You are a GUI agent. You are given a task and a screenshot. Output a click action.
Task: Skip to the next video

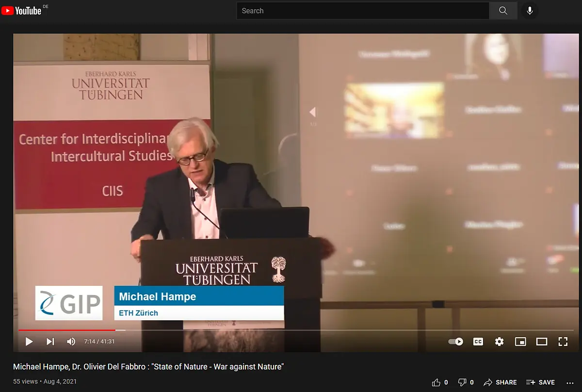pos(50,342)
